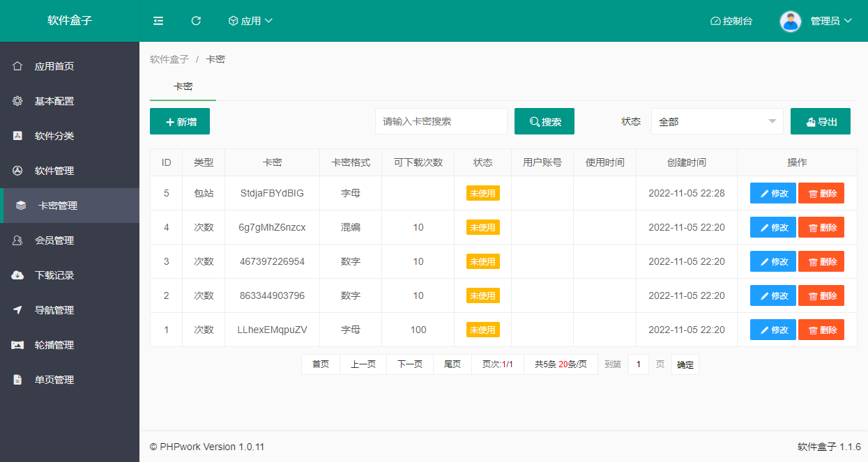Expand the 状态 filter dropdown showing 全部

point(717,121)
